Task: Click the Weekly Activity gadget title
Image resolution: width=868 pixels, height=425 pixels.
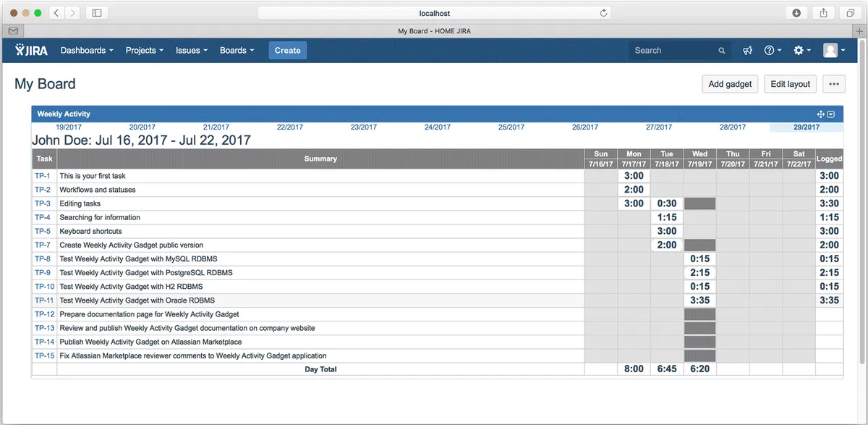Action: click(64, 114)
